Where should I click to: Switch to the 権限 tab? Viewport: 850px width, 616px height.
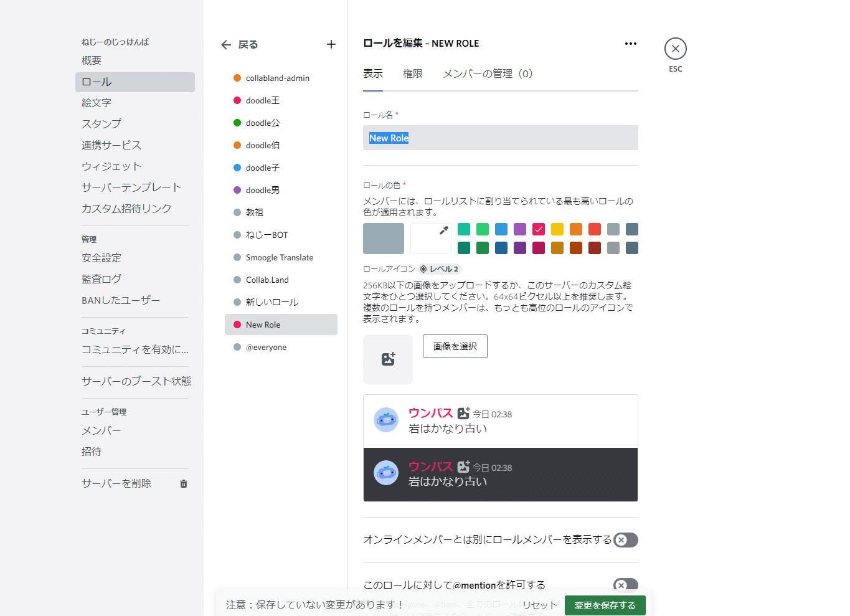[x=413, y=73]
